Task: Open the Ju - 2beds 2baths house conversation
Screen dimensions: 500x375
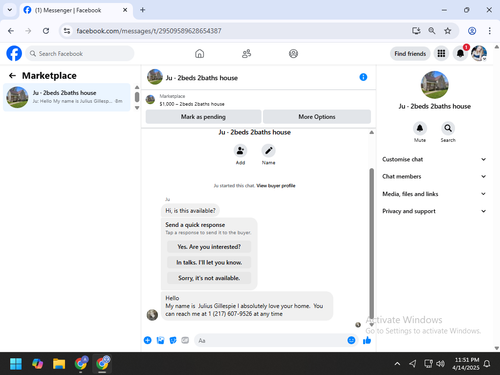Action: [x=67, y=97]
